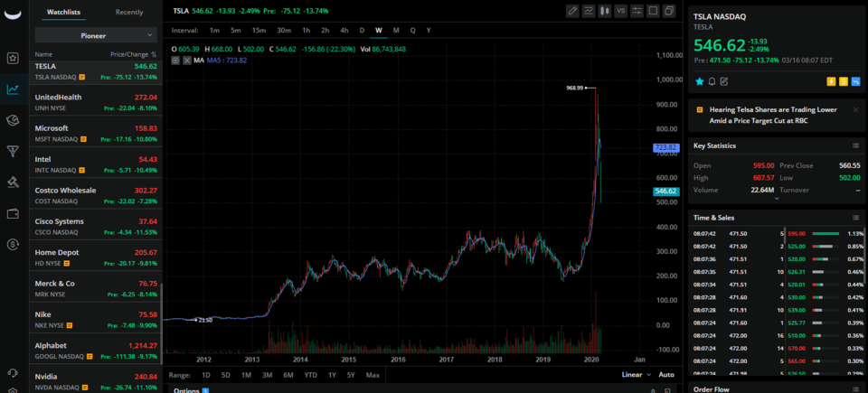This screenshot has width=868, height=393.
Task: Toggle the blue favorite star for TSLA
Action: click(x=699, y=81)
